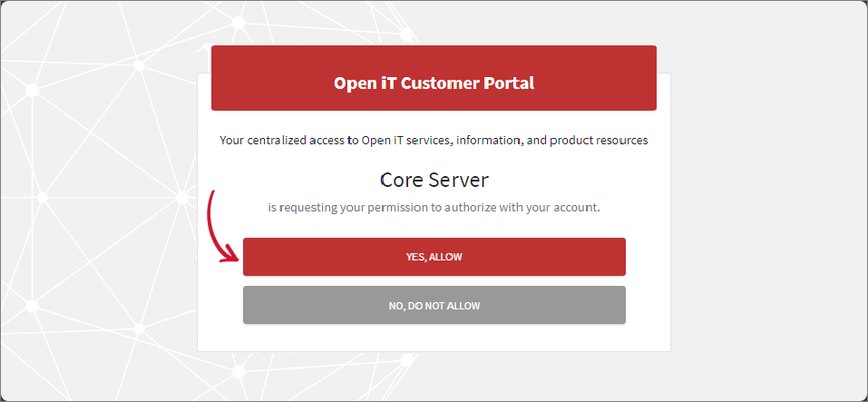The width and height of the screenshot is (868, 402).
Task: Select the Core Server application name heading
Action: 434,180
